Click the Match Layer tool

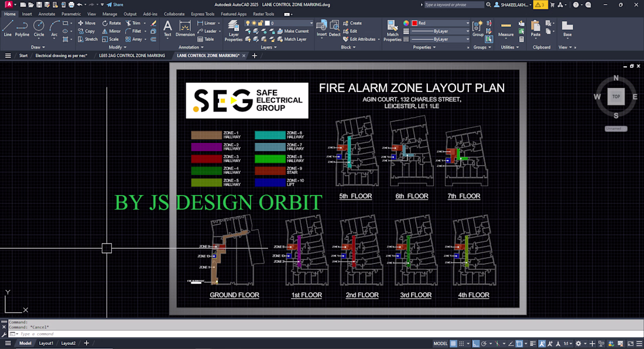(x=292, y=39)
